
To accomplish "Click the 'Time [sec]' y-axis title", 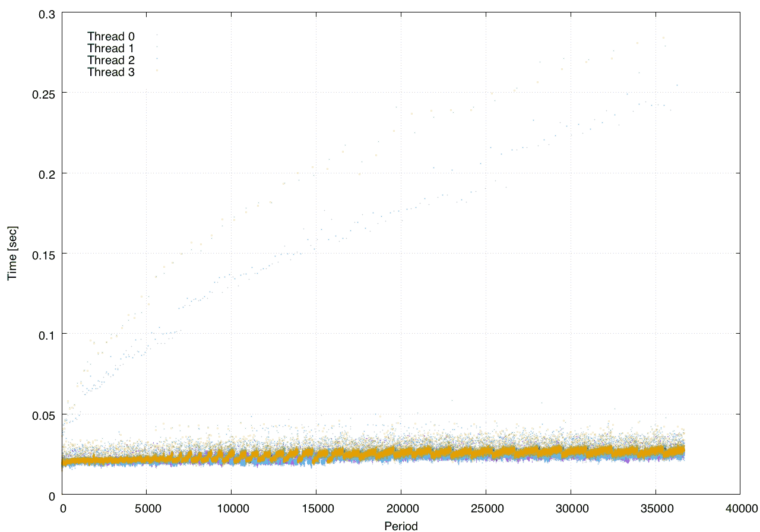I will (x=12, y=253).
